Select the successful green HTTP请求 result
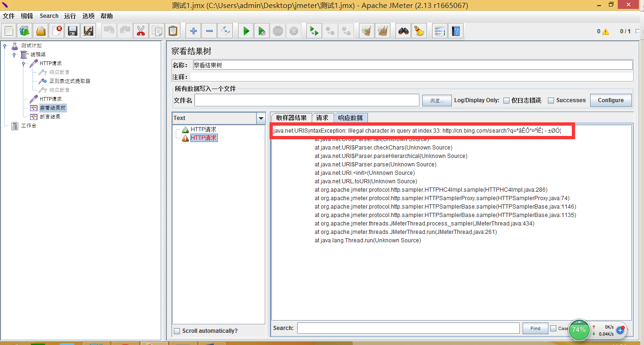Viewport: 644px width, 345px height. [203, 129]
